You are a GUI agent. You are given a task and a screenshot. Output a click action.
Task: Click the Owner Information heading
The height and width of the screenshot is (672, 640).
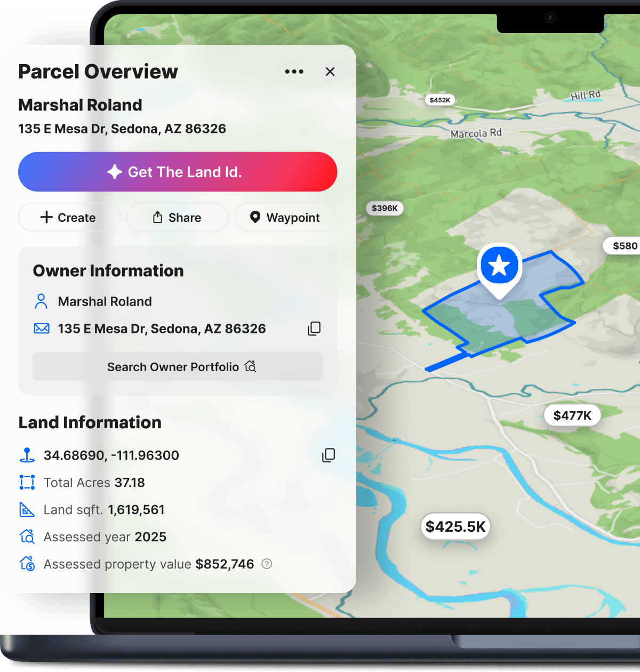[108, 270]
